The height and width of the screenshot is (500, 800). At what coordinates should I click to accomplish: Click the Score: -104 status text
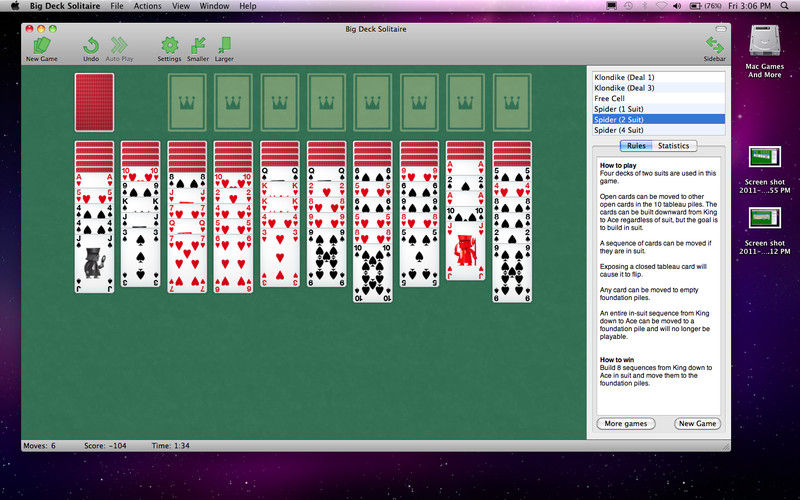coord(105,445)
